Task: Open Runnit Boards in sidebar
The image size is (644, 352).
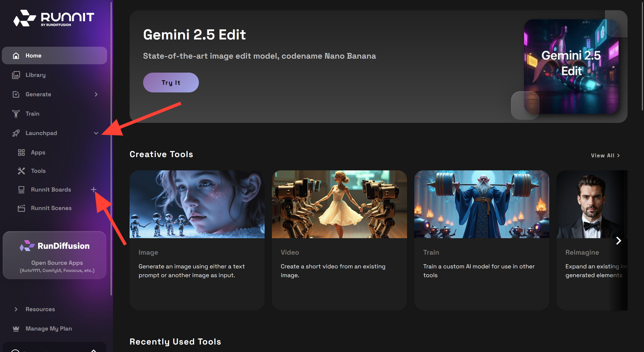Action: coord(51,190)
